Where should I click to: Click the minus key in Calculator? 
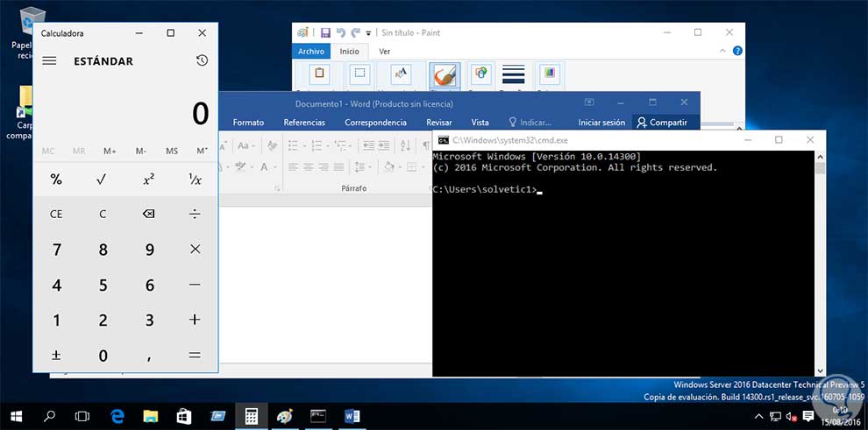coord(195,285)
